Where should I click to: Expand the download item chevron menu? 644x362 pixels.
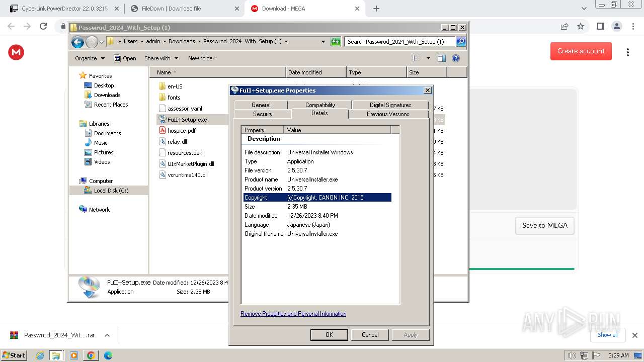pyautogui.click(x=107, y=335)
